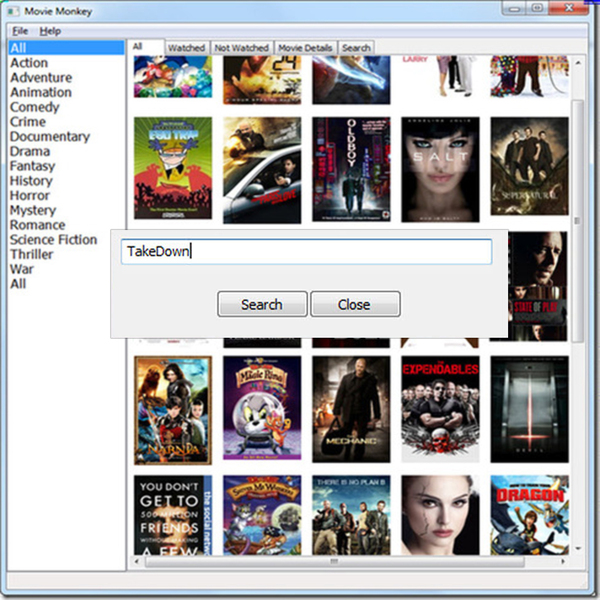Select the All tab in tab bar

click(145, 47)
